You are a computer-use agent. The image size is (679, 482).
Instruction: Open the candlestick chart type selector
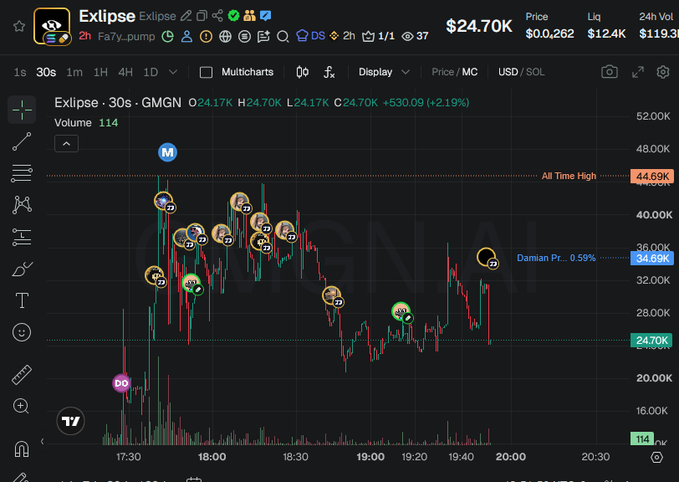tap(302, 72)
